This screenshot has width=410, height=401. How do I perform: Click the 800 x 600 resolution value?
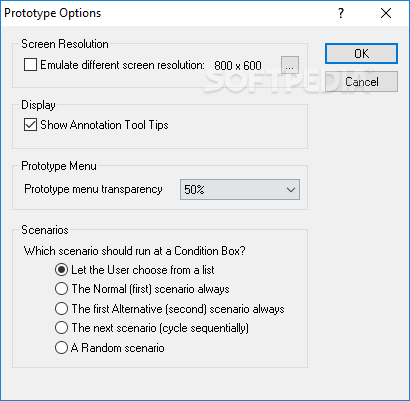click(x=238, y=65)
